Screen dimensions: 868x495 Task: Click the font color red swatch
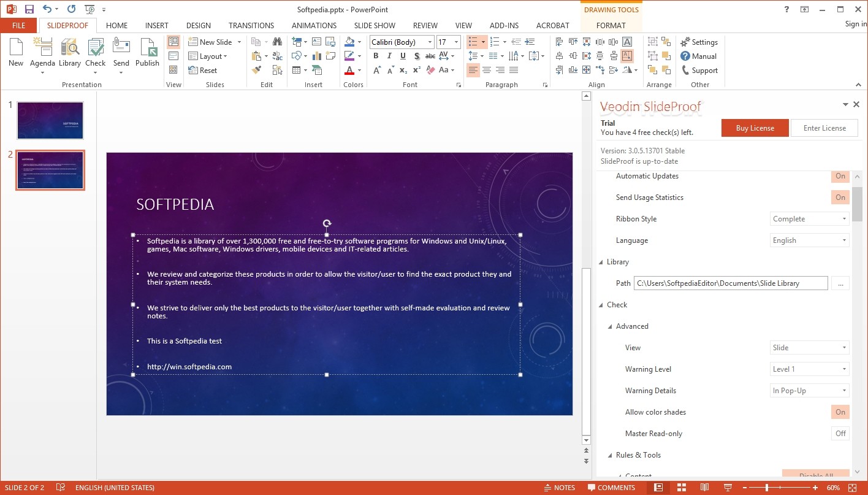pyautogui.click(x=349, y=71)
